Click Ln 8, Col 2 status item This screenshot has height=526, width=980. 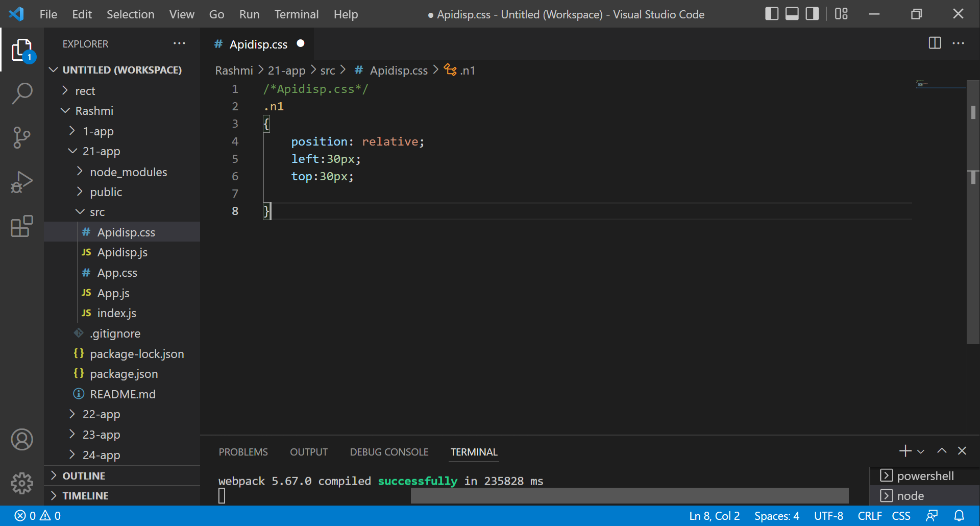click(x=715, y=516)
